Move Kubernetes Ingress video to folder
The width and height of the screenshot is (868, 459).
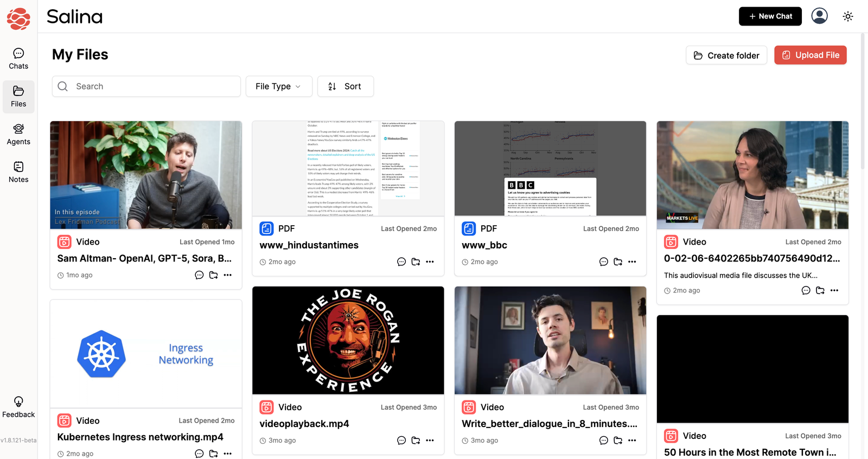[x=214, y=454]
